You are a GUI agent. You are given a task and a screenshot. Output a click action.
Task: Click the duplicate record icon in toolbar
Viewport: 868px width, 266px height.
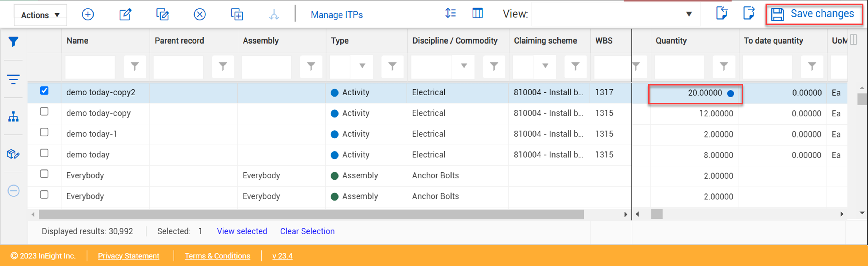point(236,15)
